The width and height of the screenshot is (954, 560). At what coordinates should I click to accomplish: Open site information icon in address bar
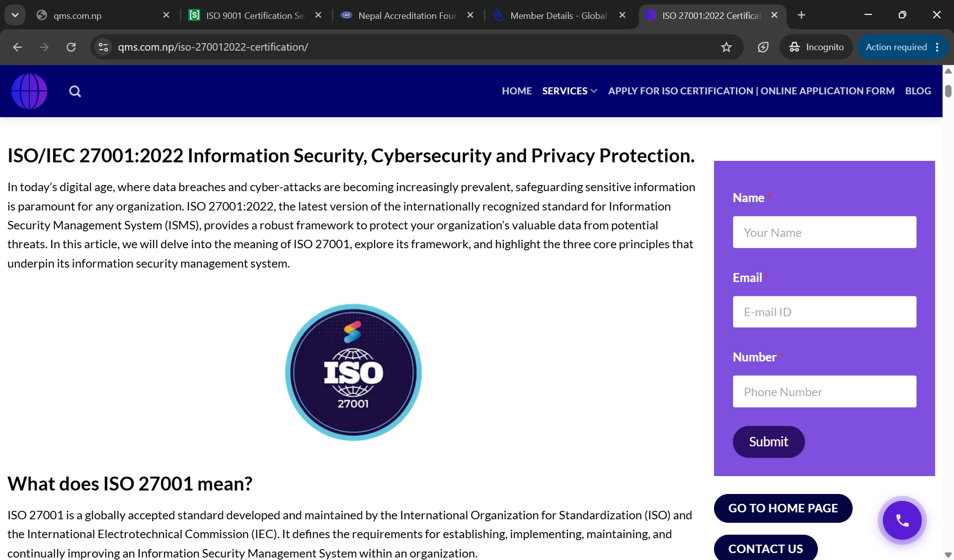pos(103,47)
